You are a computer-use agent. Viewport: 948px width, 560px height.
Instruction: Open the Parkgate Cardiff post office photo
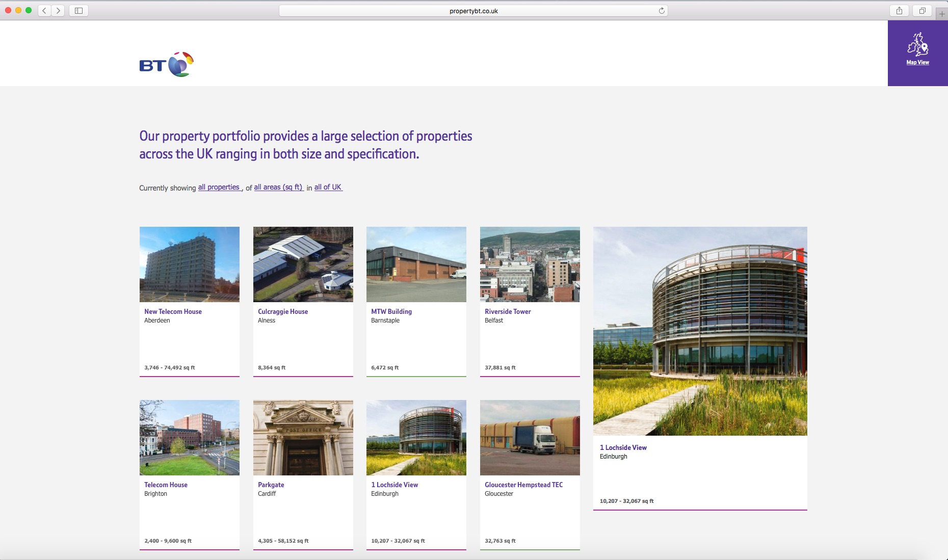tap(303, 437)
